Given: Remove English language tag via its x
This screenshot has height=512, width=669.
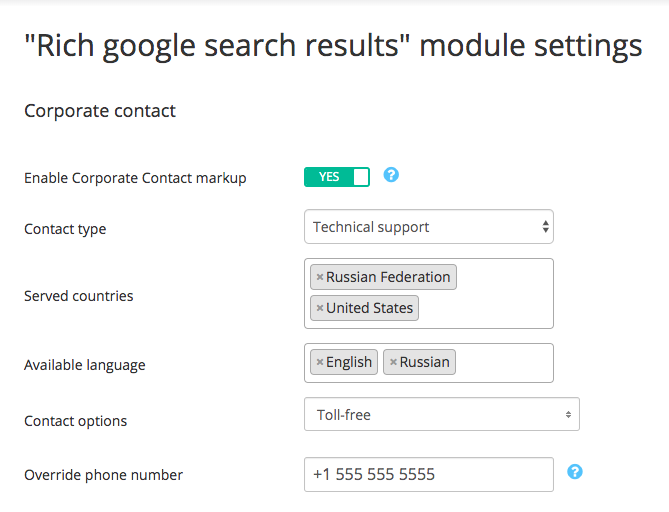Looking at the screenshot, I should coord(319,363).
